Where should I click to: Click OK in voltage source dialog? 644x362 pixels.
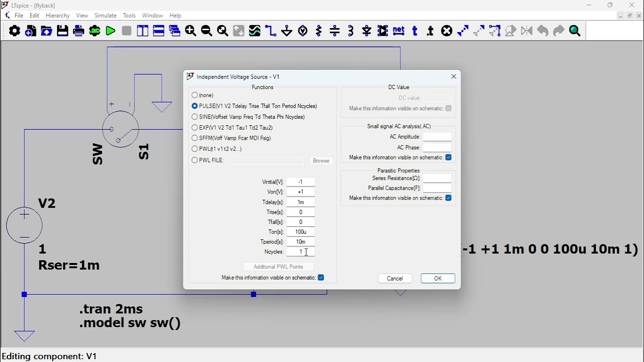(x=438, y=279)
